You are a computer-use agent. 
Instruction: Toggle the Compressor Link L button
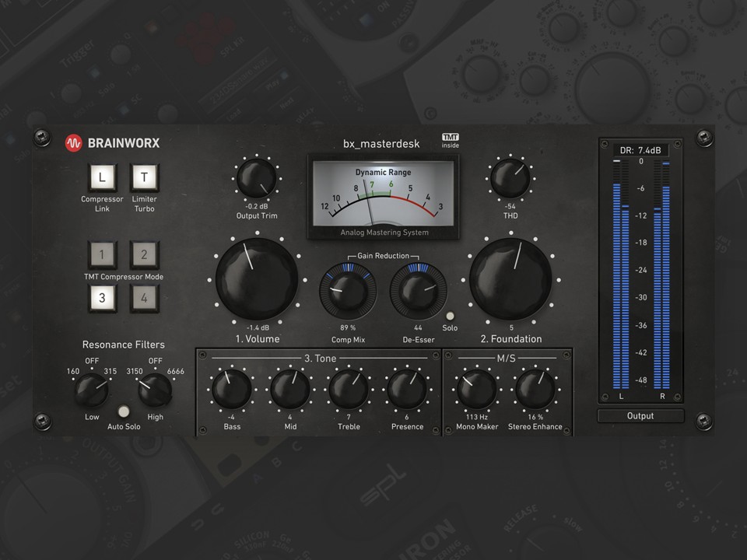pyautogui.click(x=102, y=177)
